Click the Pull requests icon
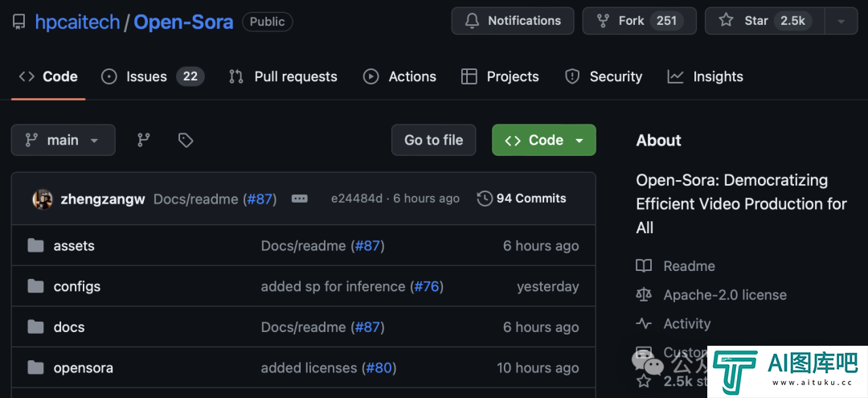This screenshot has height=398, width=868. (236, 76)
